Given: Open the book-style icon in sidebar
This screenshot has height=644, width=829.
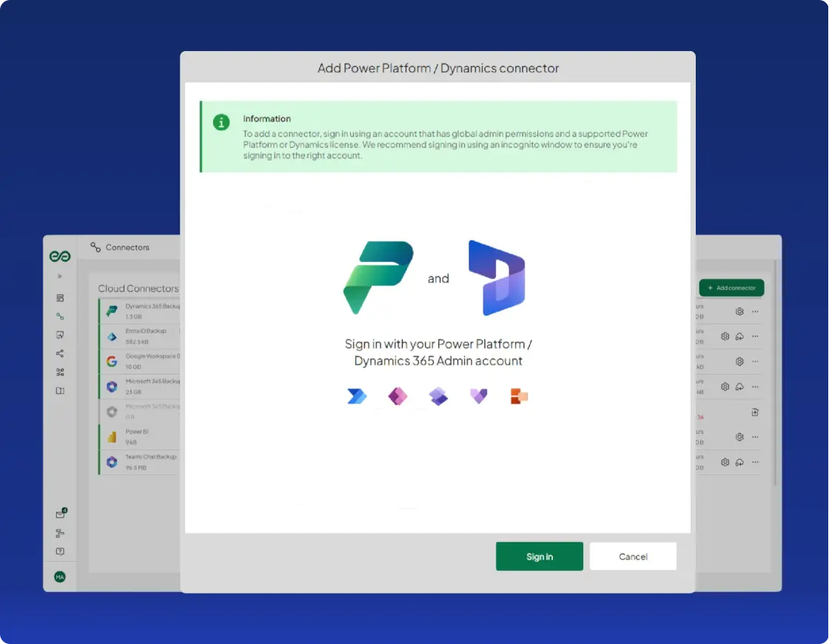Looking at the screenshot, I should tap(60, 391).
